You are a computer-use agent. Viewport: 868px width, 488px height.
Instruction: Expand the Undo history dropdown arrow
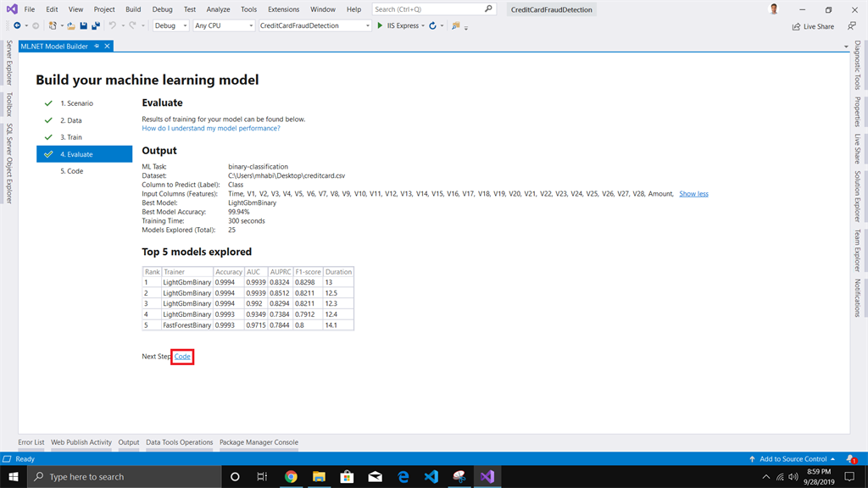pos(123,26)
